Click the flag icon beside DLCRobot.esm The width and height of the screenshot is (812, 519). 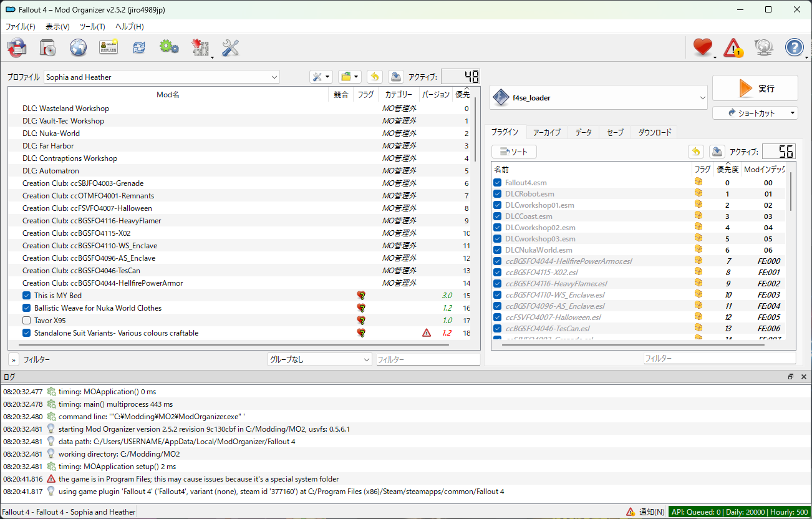click(x=698, y=193)
